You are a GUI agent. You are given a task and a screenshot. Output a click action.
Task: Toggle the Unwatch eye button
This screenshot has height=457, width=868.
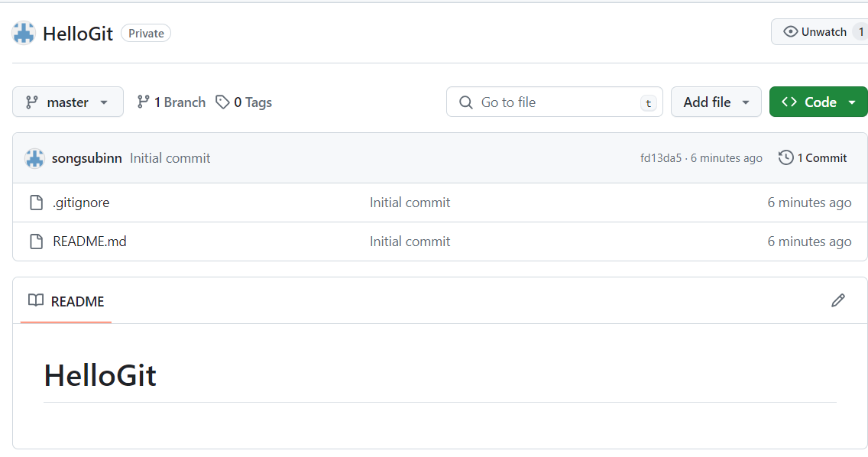click(x=818, y=32)
